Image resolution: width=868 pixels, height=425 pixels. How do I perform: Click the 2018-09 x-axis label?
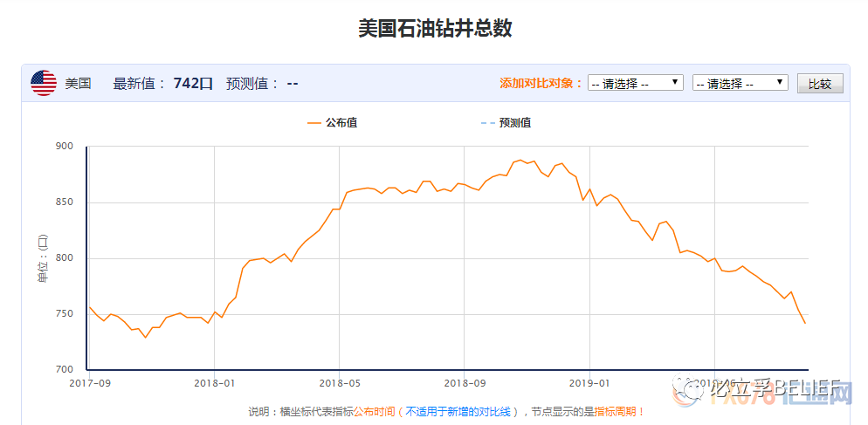click(x=464, y=382)
